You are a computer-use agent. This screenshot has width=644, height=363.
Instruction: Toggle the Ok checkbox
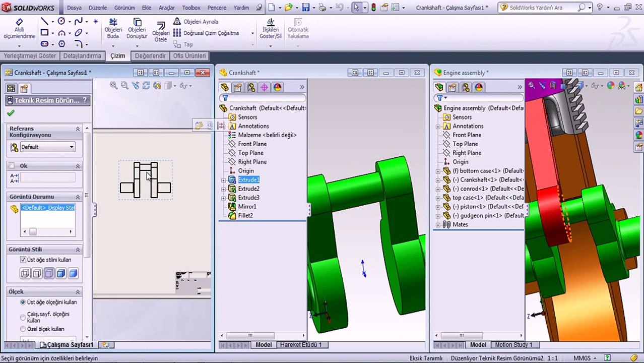[12, 166]
